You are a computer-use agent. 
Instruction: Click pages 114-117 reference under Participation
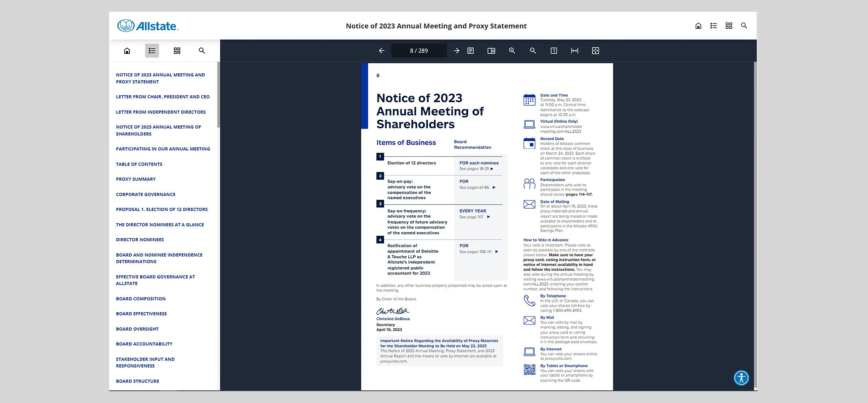click(579, 195)
